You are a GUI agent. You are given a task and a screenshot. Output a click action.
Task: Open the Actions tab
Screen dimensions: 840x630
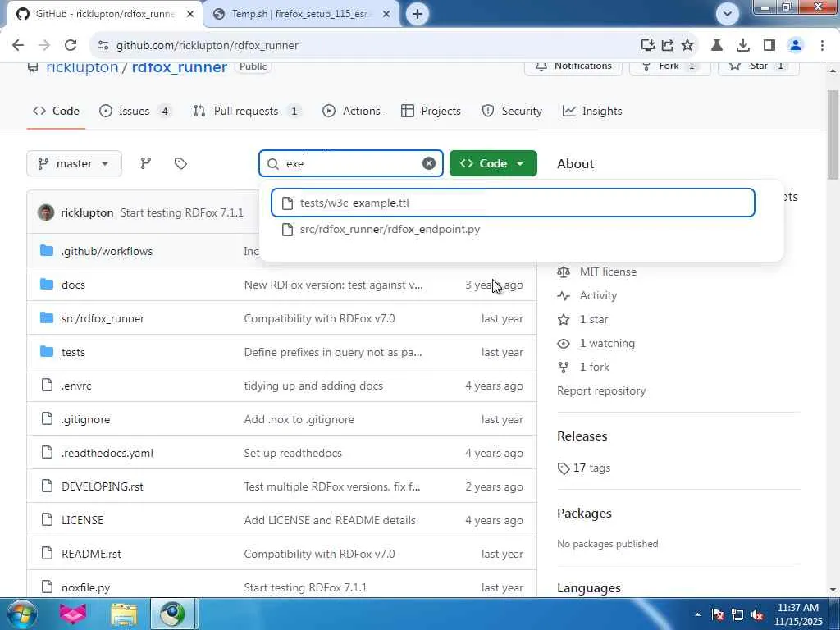tap(351, 111)
